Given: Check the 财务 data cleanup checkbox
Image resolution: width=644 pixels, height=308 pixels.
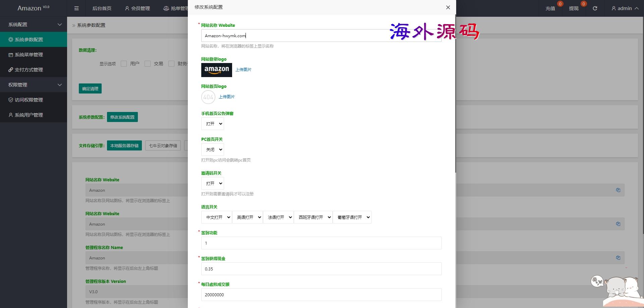Looking at the screenshot, I should [171, 64].
